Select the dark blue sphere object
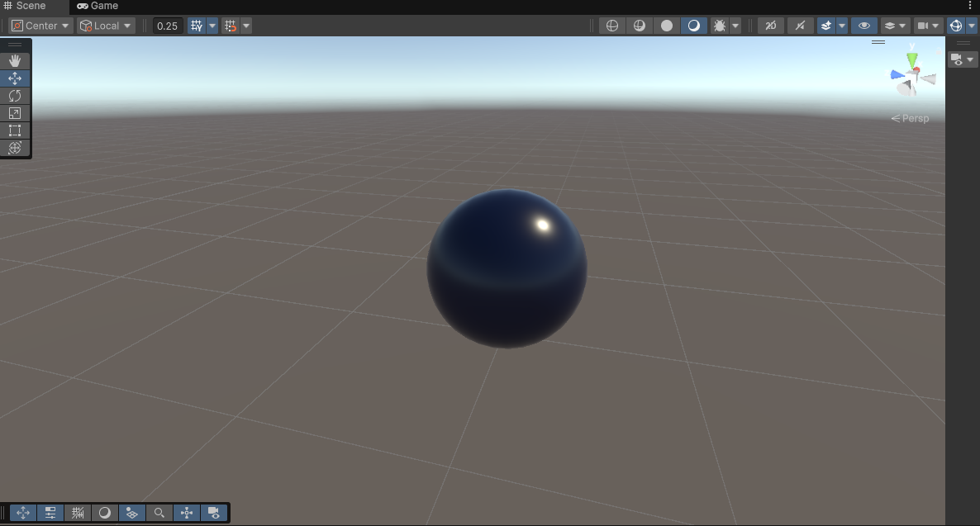Screen dimensions: 980x526 pos(507,268)
